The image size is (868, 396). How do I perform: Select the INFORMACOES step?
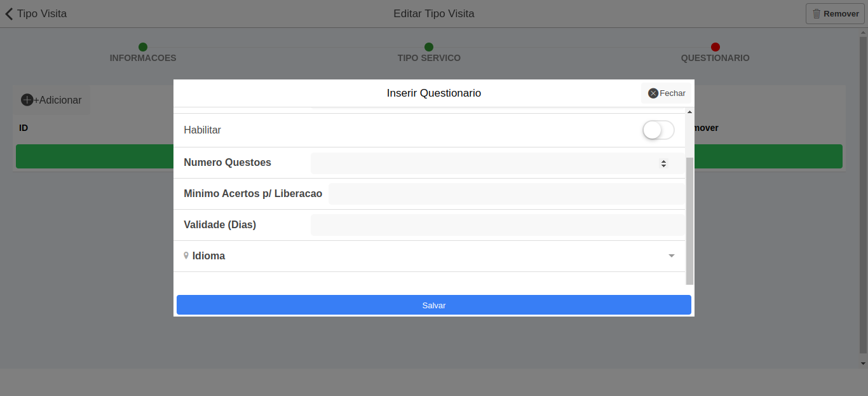click(x=143, y=57)
